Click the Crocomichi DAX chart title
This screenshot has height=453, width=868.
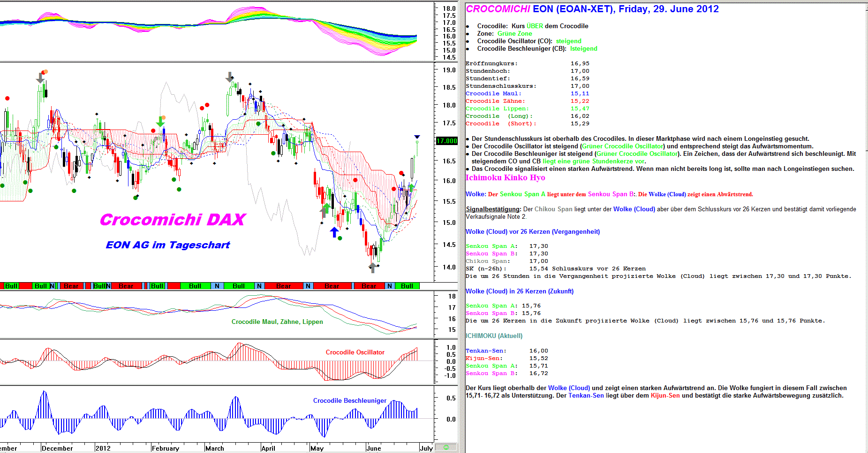click(x=173, y=220)
